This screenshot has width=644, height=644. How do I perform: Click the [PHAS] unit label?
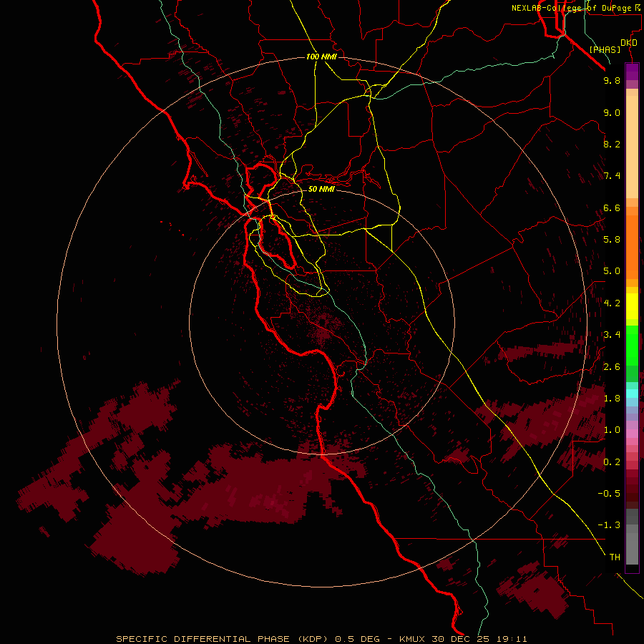coord(605,49)
